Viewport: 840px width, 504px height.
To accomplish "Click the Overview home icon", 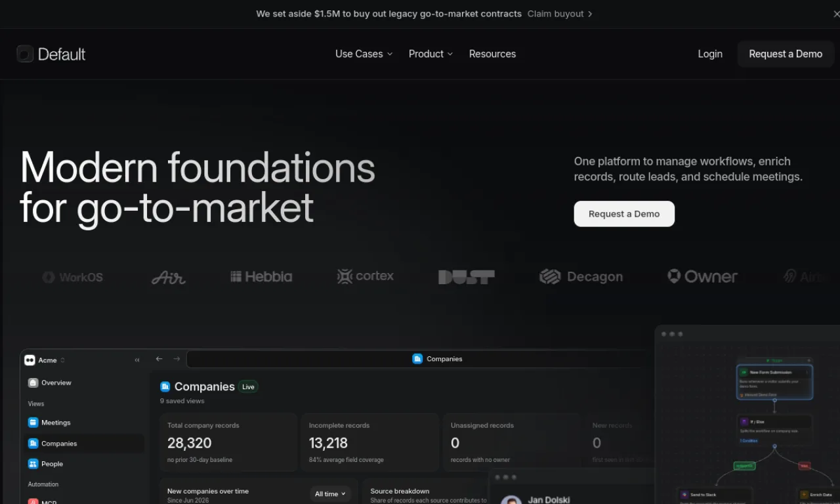I will click(x=33, y=383).
